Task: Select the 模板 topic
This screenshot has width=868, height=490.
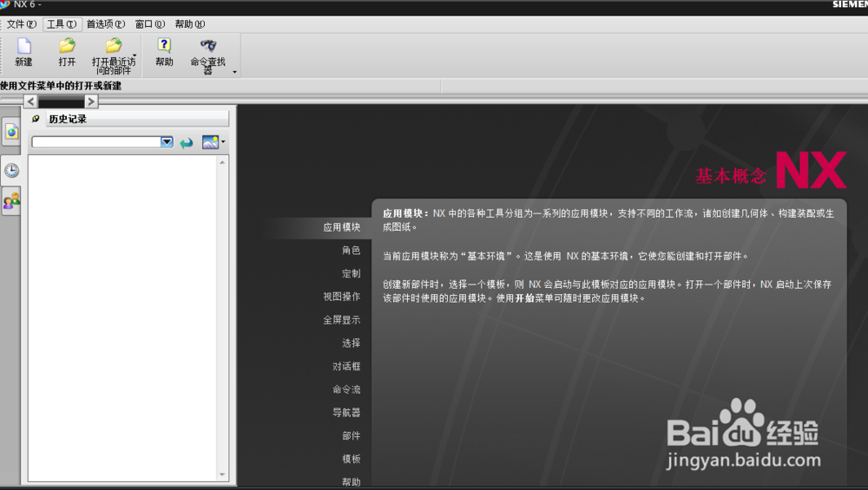Action: (x=351, y=460)
